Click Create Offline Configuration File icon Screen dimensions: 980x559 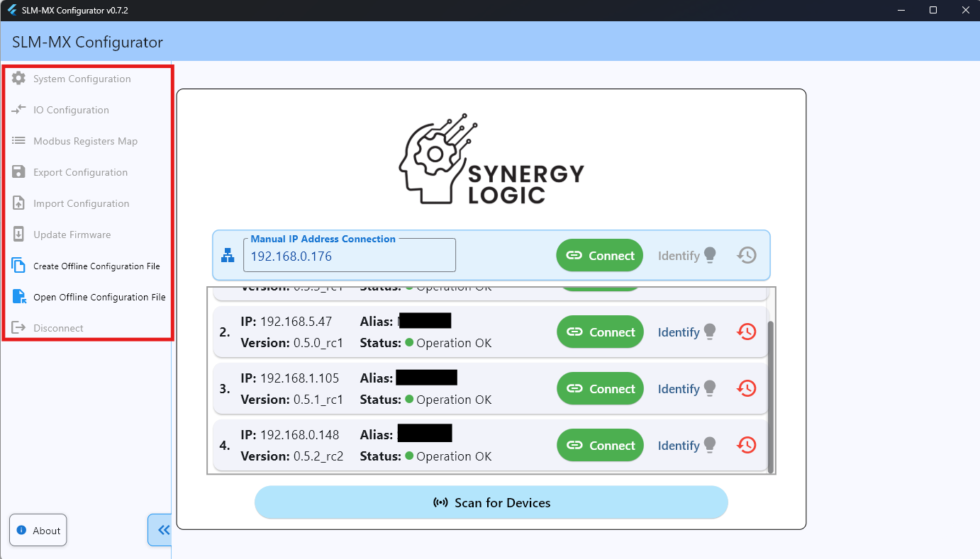coord(19,266)
